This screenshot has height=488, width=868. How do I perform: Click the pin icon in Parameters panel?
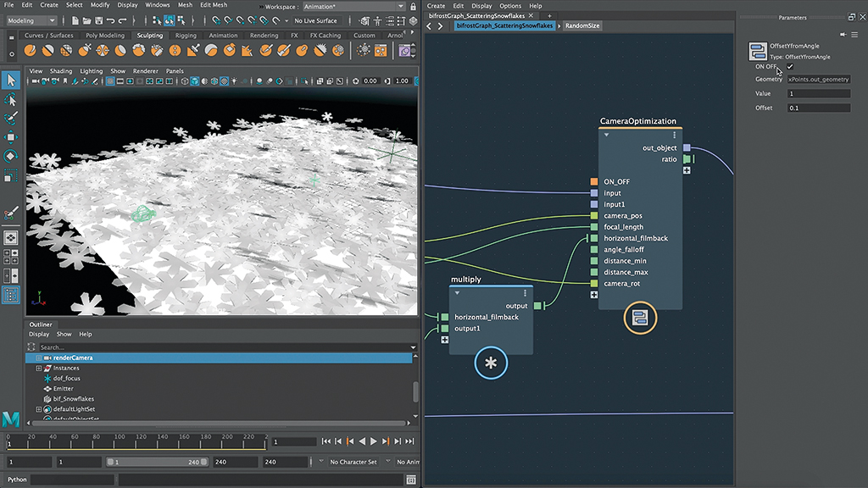[x=843, y=35]
